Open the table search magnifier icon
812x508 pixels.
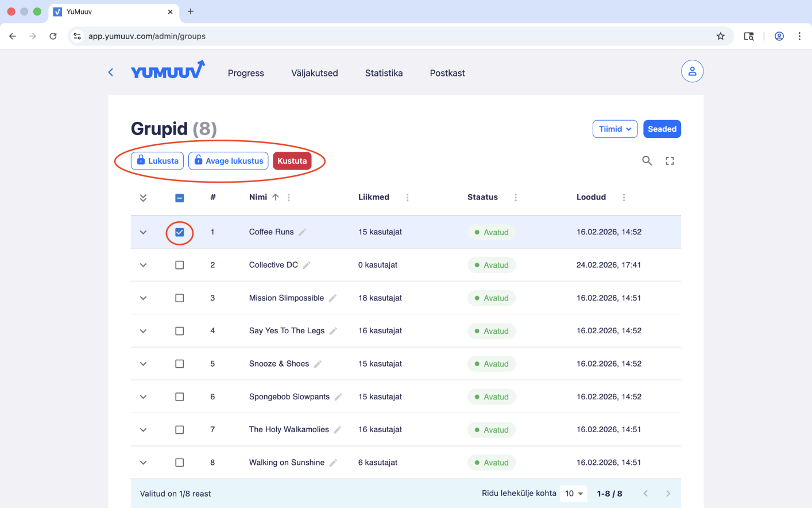point(647,161)
